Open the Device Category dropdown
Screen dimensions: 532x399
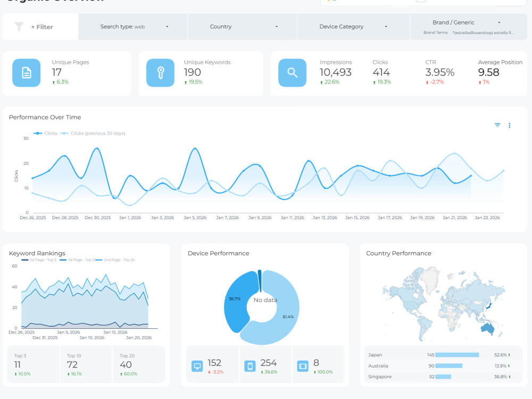tap(353, 27)
